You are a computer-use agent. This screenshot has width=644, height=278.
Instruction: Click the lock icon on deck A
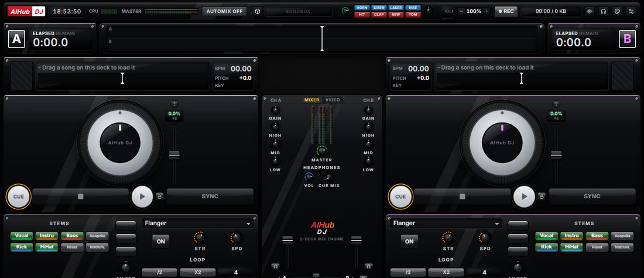[x=159, y=196]
